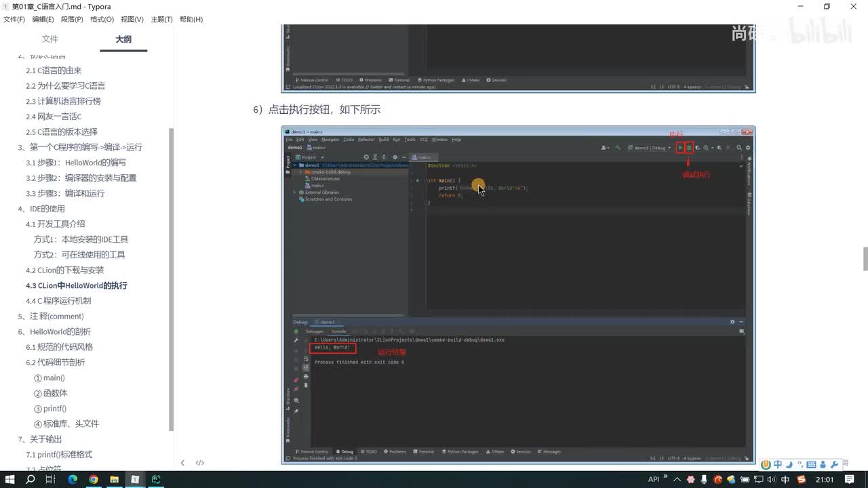Viewport: 868px width, 488px height.
Task: Open the 帮助(H) menu
Action: click(x=191, y=19)
